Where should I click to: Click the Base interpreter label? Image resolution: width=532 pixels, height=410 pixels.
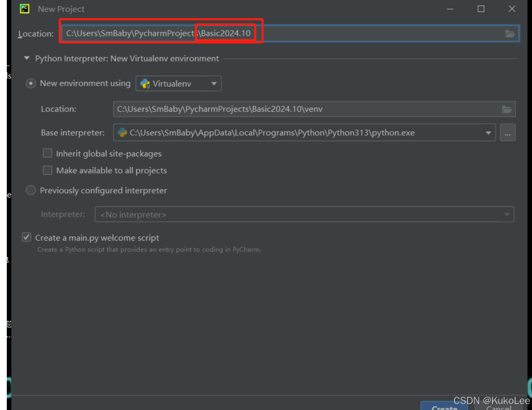click(x=73, y=133)
